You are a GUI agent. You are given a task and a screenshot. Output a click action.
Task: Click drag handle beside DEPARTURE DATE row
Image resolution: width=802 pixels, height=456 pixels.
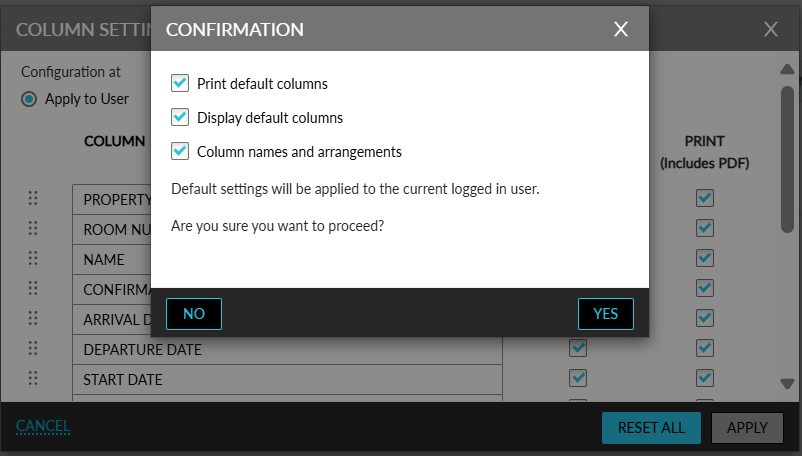tap(33, 348)
